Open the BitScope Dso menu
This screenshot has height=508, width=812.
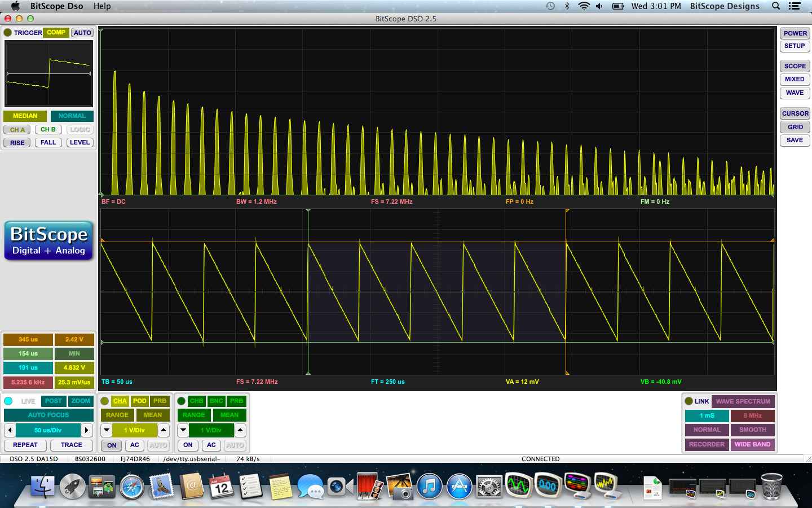[x=56, y=6]
